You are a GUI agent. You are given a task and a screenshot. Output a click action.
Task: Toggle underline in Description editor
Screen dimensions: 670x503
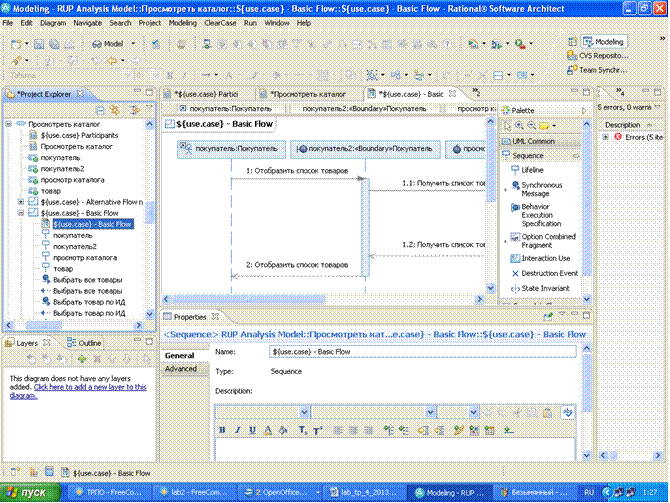coord(251,430)
